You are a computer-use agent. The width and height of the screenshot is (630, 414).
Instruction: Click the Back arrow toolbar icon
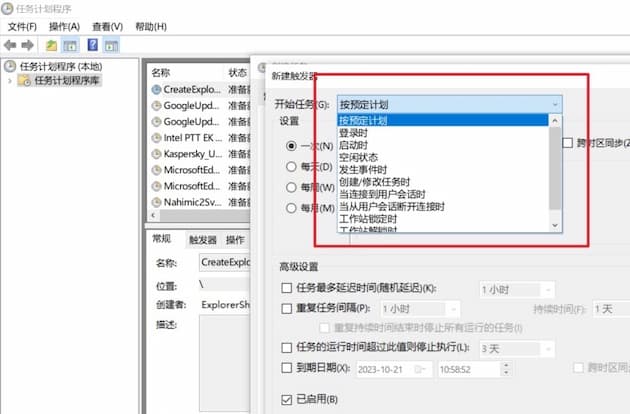click(x=11, y=45)
